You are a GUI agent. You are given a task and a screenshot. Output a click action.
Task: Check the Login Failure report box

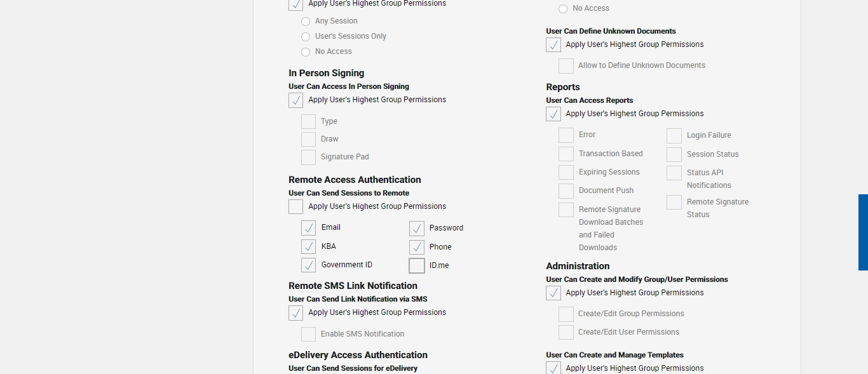(x=674, y=136)
